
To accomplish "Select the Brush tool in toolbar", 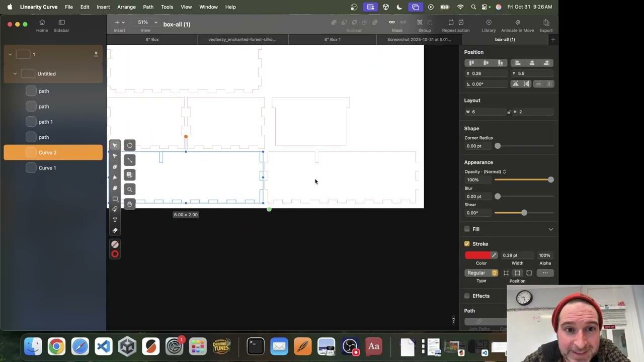I will 115,188.
